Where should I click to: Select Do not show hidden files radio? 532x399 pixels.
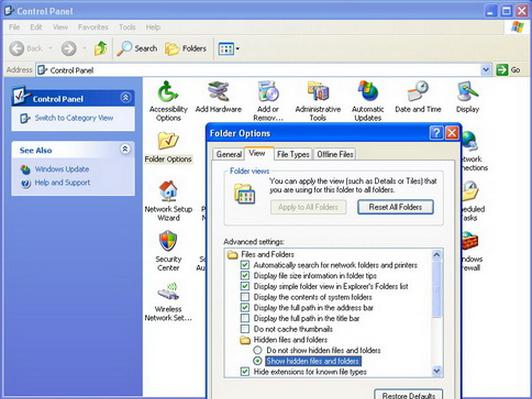pos(258,350)
